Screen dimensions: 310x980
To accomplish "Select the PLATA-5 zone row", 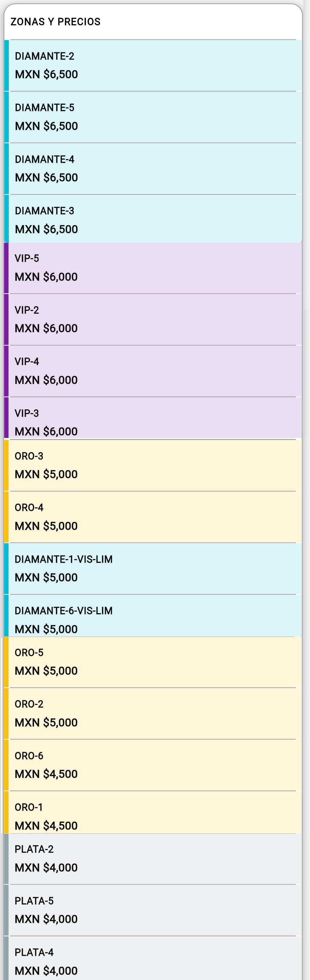I will [153, 910].
